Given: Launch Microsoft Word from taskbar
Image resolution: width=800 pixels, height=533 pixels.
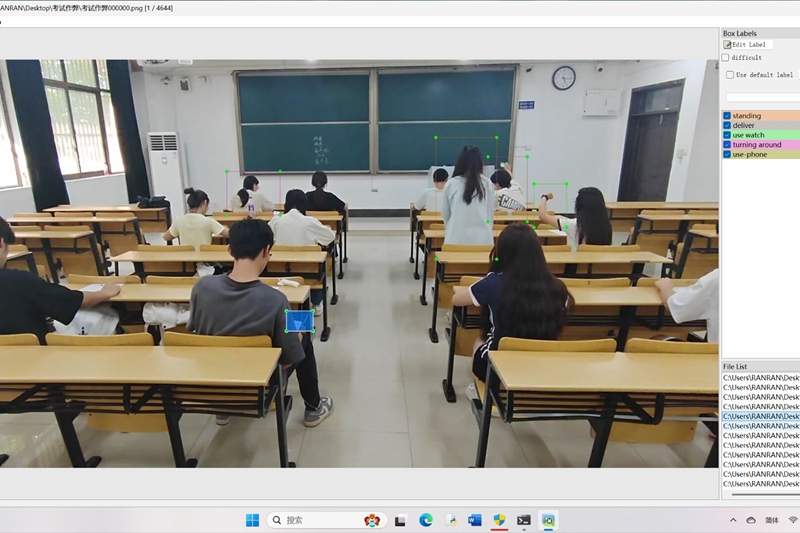Looking at the screenshot, I should tap(475, 520).
